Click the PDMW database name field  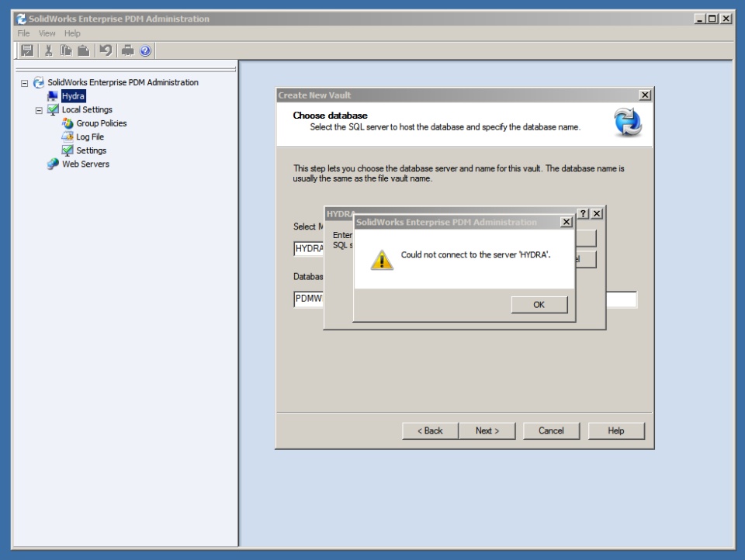pyautogui.click(x=309, y=299)
